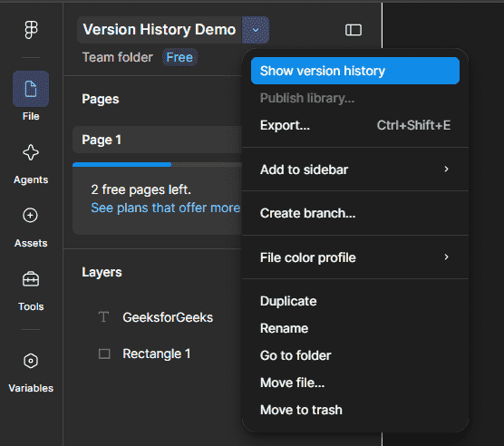Viewport: 504px width, 446px height.
Task: Expand the File color profile submenu arrow
Action: [446, 257]
